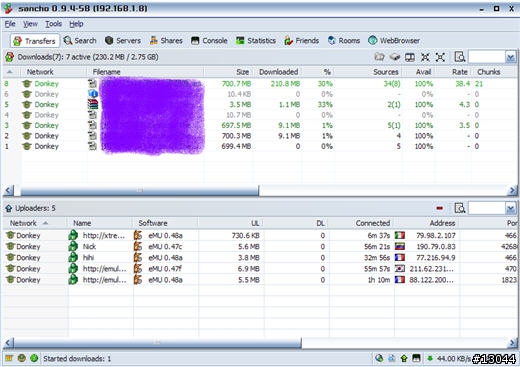The height and width of the screenshot is (367, 520).
Task: Select the uploader named hihi
Action: pyautogui.click(x=260, y=258)
